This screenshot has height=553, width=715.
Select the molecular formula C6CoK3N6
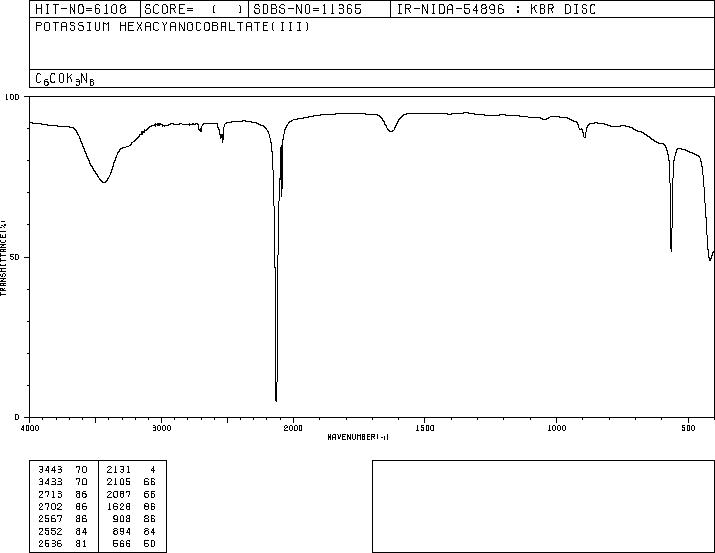click(x=65, y=79)
